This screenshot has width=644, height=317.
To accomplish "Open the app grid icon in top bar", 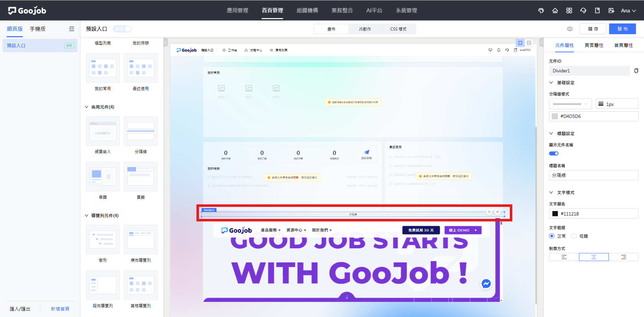I will [569, 10].
